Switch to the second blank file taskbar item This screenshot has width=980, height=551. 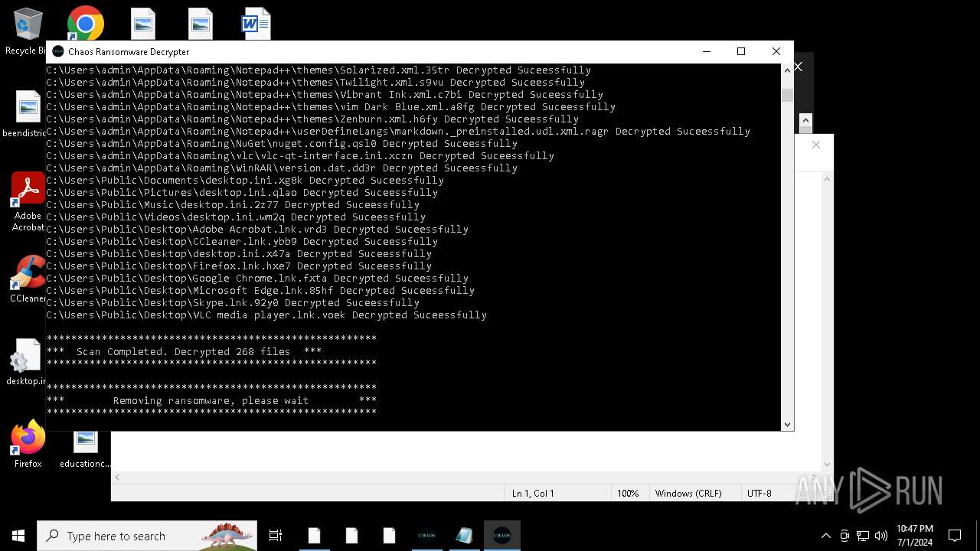[x=351, y=536]
